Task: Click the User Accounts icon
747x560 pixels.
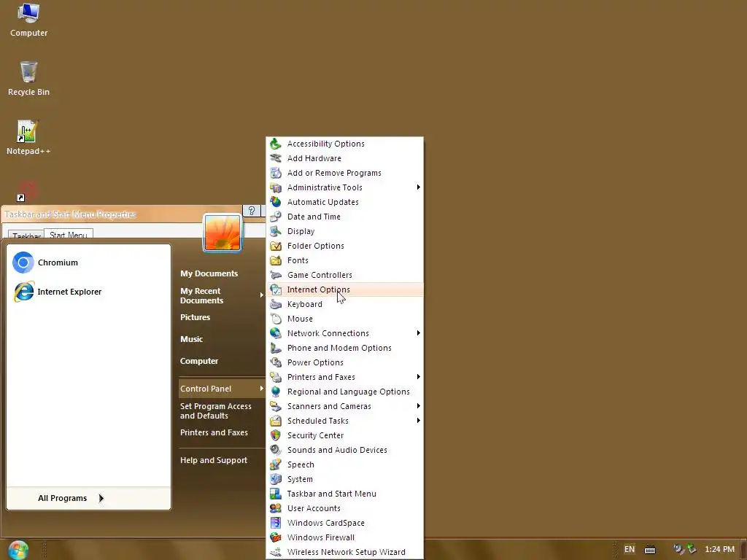Action: point(275,508)
